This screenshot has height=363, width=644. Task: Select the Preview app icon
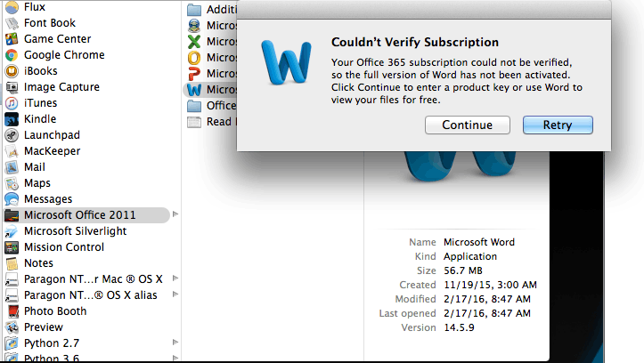click(x=12, y=327)
